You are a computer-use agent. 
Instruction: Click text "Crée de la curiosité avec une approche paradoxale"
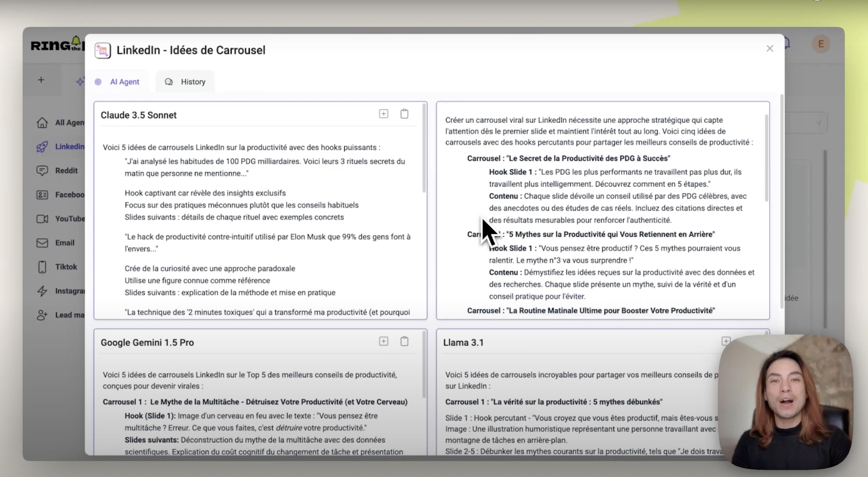pyautogui.click(x=210, y=269)
